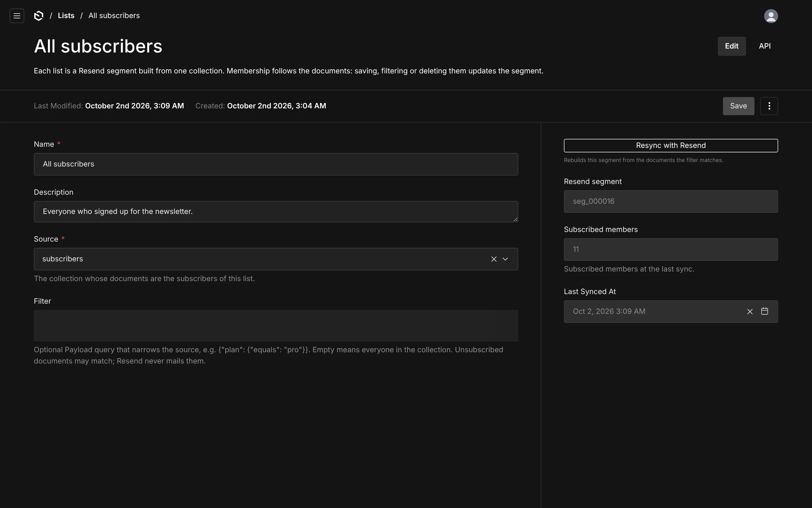The image size is (812, 508).
Task: Click the 'Rebuilds this segment' helper text
Action: pos(643,160)
